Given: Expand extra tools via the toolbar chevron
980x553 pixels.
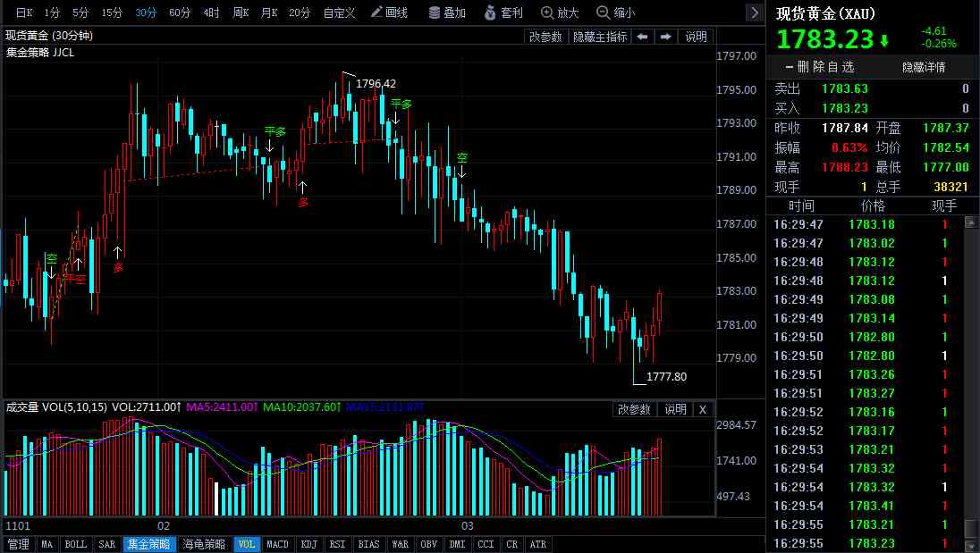Looking at the screenshot, I should [754, 13].
